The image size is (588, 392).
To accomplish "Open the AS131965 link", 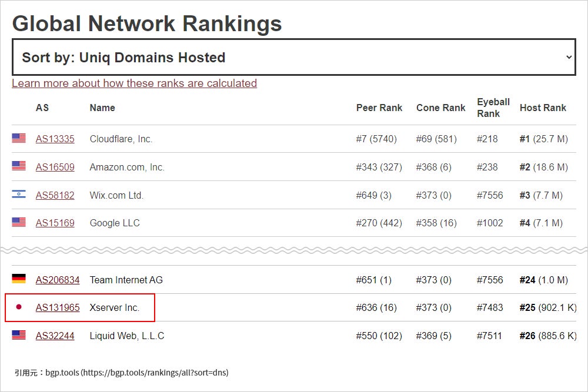I will click(x=58, y=308).
